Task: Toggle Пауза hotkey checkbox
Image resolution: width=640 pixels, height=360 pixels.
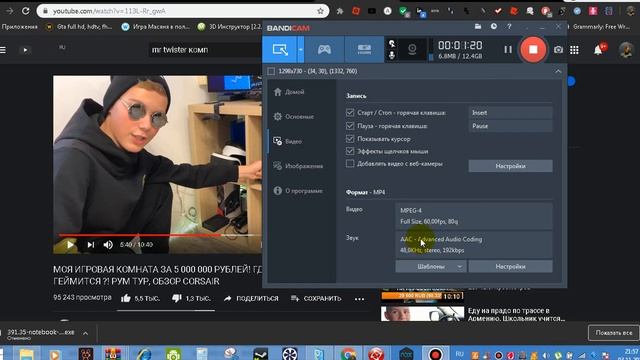Action: (350, 126)
